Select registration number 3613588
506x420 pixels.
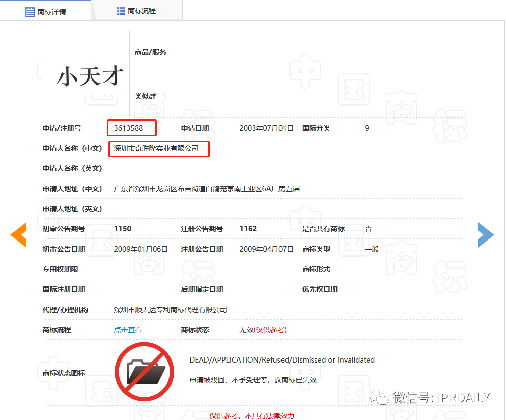click(x=128, y=128)
